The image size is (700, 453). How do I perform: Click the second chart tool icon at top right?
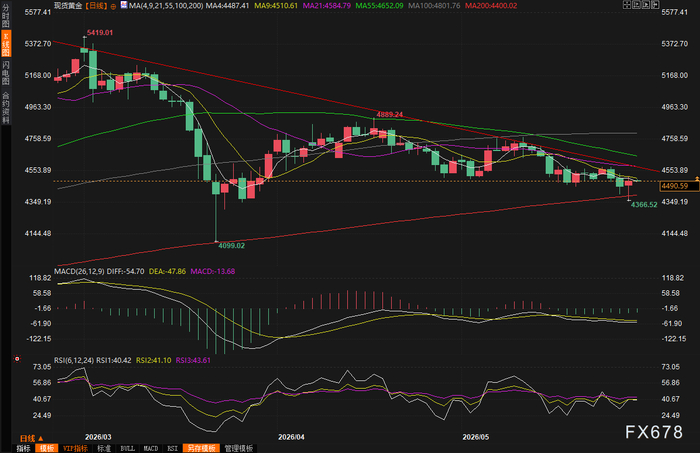[x=636, y=5]
